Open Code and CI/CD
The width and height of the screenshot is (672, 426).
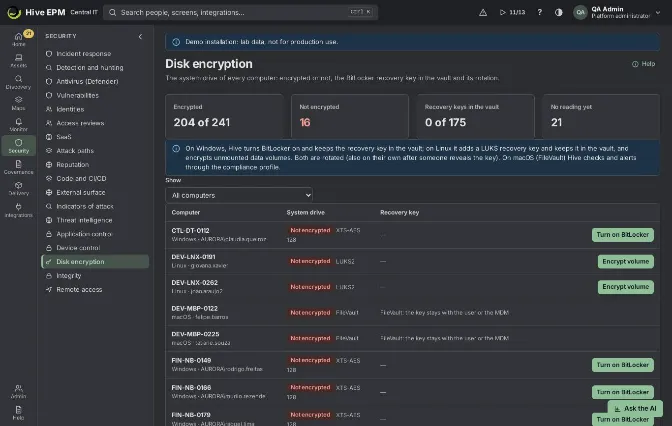[81, 178]
